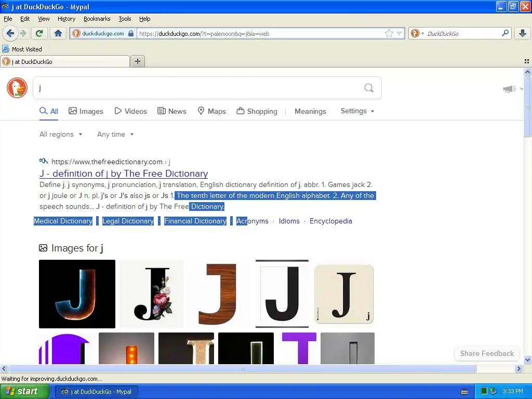Click the vertical scrollbar down arrow
532x399 pixels.
pyautogui.click(x=527, y=360)
